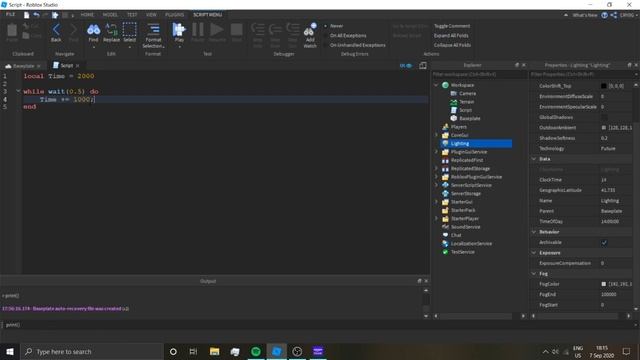The height and width of the screenshot is (360, 640).
Task: Open the help question mark icon
Action: pos(604,15)
